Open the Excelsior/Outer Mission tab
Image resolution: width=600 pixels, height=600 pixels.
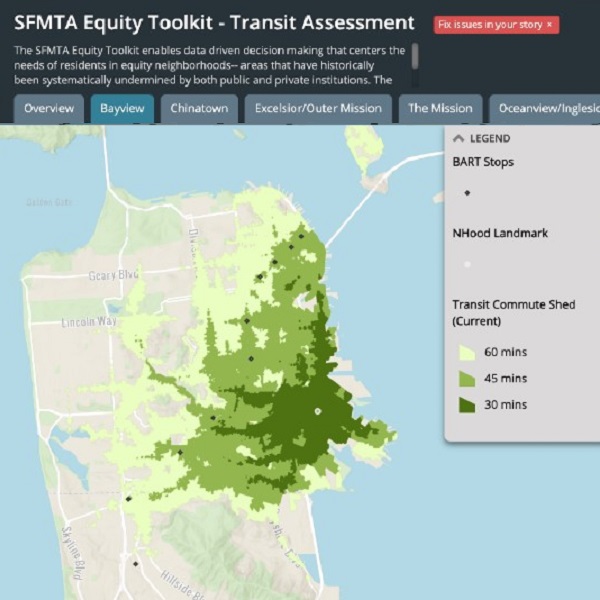tap(318, 108)
